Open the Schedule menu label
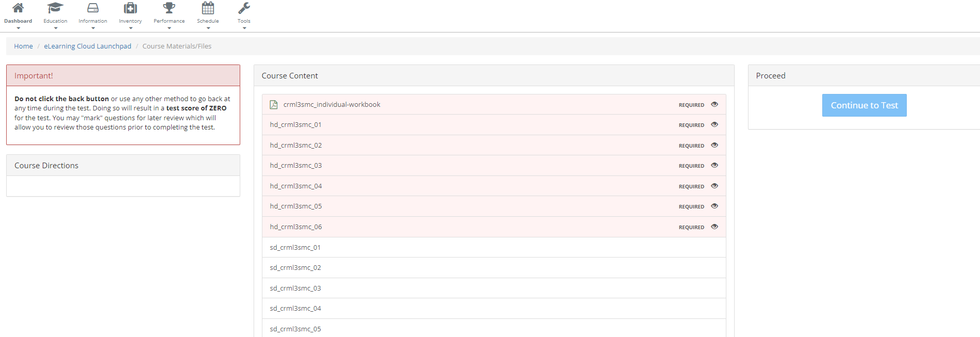The image size is (980, 337). [208, 21]
